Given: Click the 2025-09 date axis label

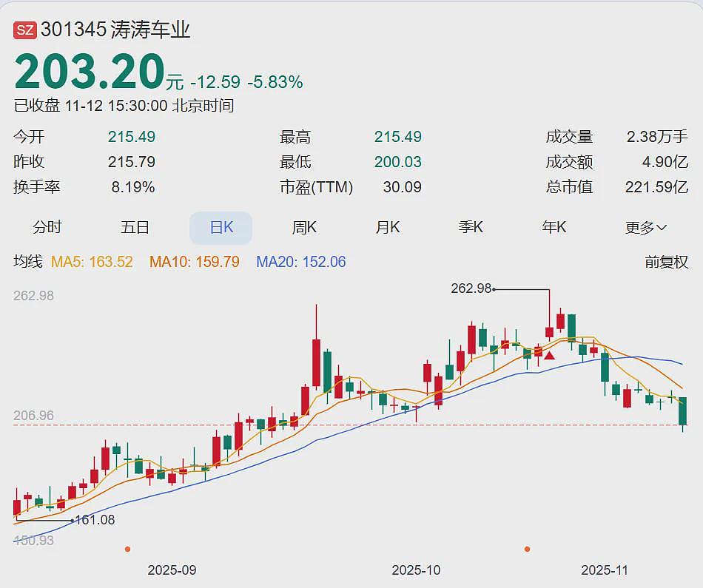Looking at the screenshot, I should (172, 570).
